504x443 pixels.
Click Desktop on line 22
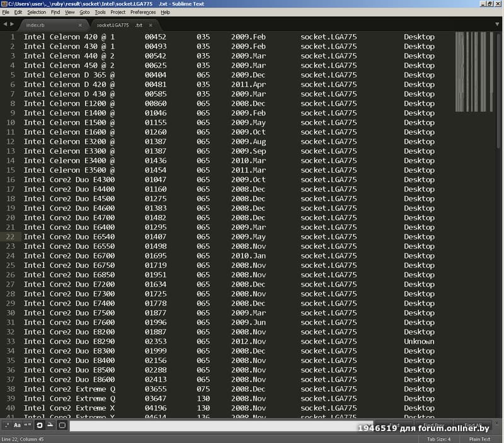click(419, 237)
